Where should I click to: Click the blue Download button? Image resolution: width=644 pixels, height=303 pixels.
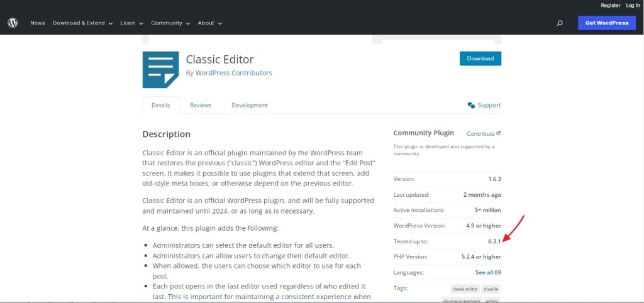(x=480, y=58)
